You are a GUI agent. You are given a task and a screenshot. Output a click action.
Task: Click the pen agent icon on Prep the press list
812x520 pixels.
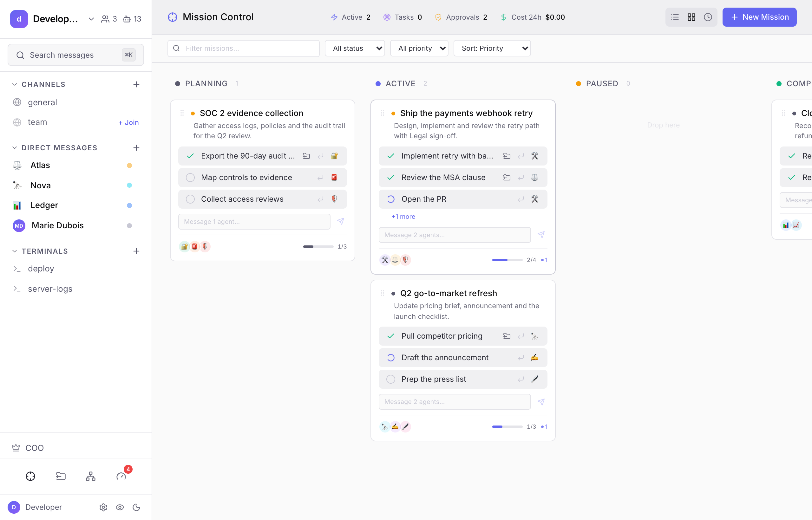535,379
